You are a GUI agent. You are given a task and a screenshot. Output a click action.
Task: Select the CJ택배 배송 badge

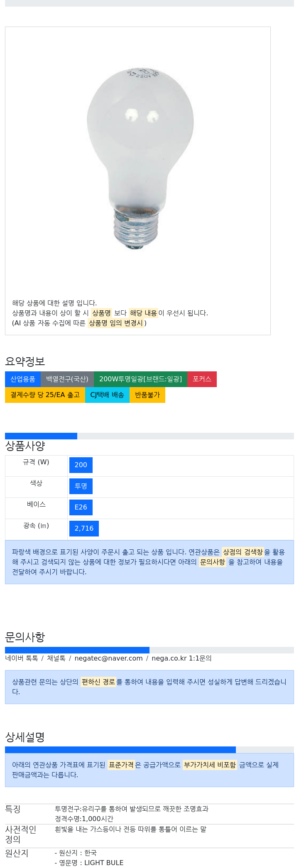(x=107, y=395)
